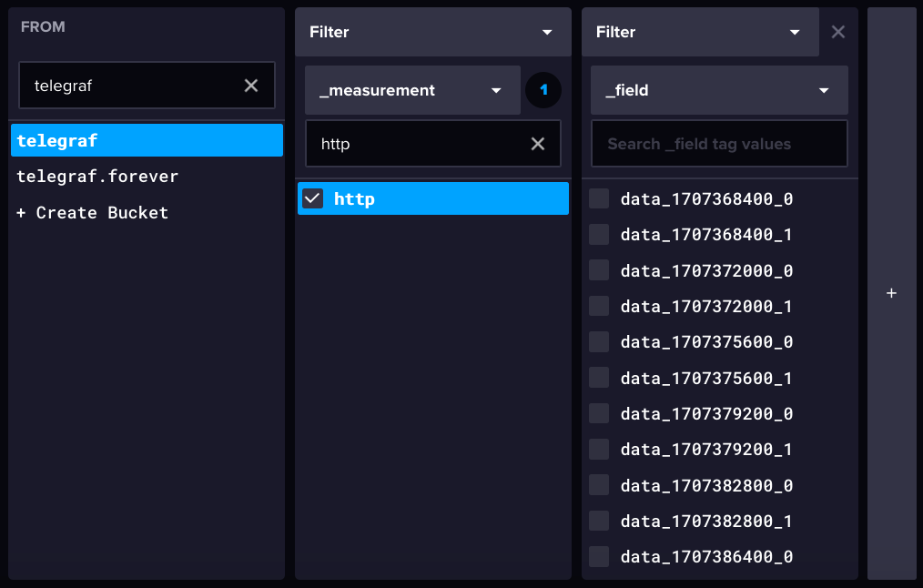Viewport: 923px width, 588px height.
Task: Add a new filter panel
Action: (891, 293)
